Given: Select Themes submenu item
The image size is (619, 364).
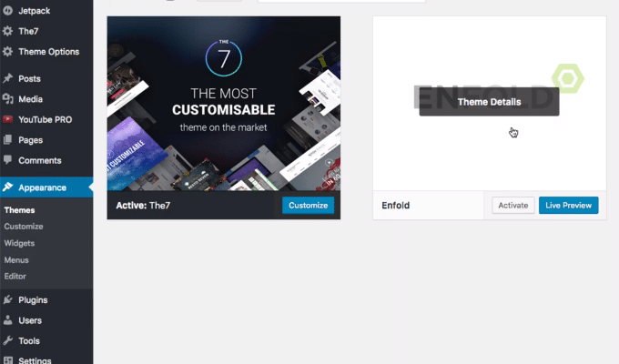Looking at the screenshot, I should tap(19, 210).
